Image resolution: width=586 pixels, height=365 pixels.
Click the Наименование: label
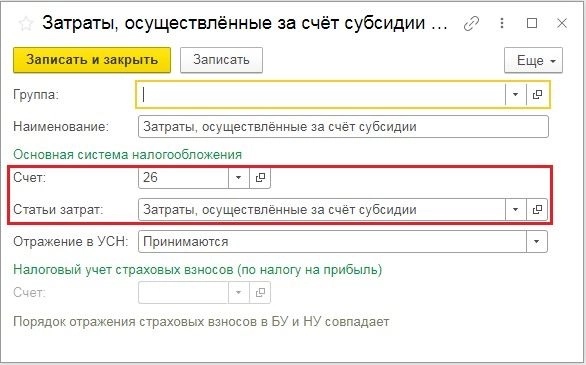tap(61, 127)
